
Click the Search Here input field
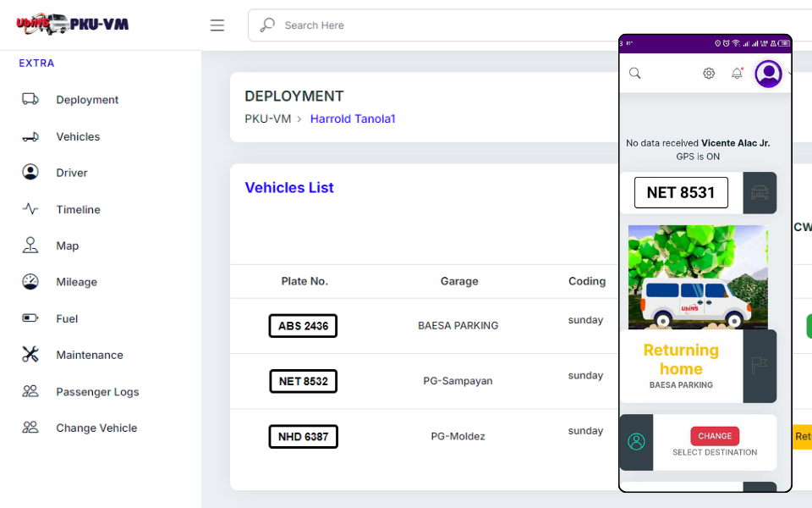[x=440, y=25]
